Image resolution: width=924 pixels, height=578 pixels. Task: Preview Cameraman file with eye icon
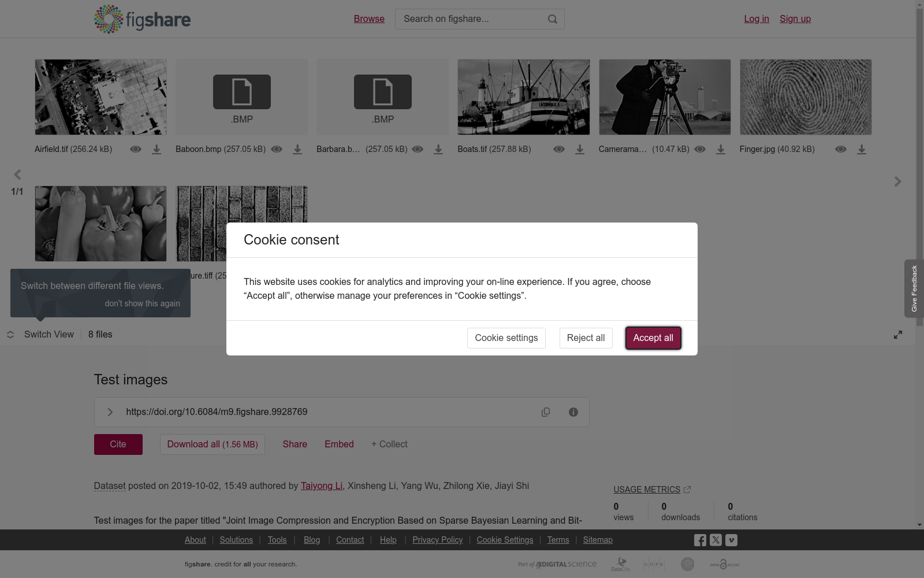700,149
